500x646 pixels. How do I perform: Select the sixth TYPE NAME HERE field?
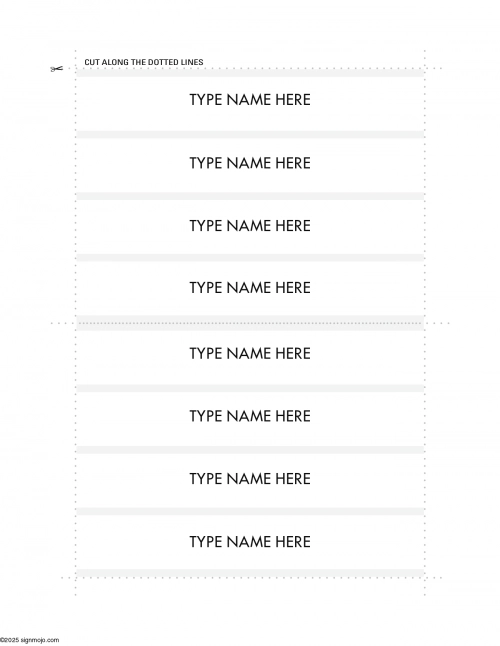[x=250, y=416]
